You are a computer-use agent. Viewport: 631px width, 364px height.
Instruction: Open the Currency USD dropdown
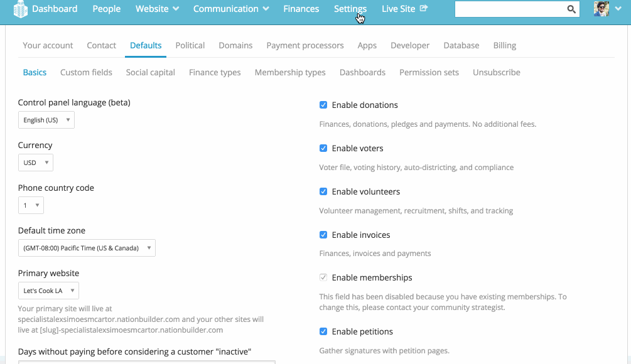click(35, 163)
